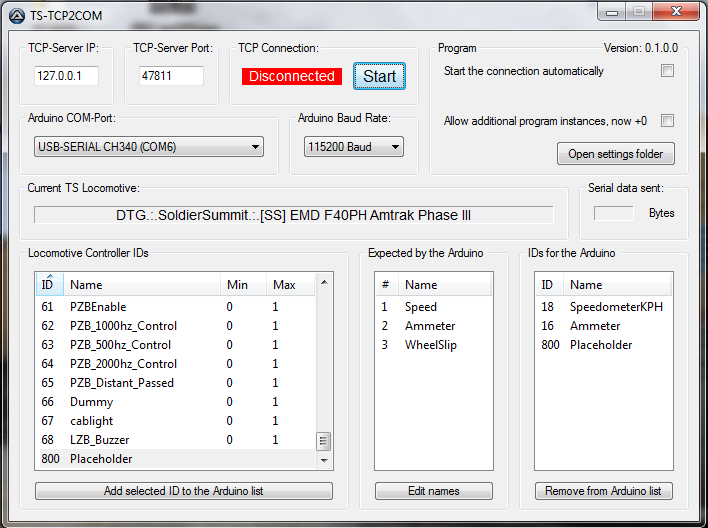Screen dimensions: 708x528
Task: Select 16 Ammeter in IDs for the Arduino
Action: coord(604,326)
